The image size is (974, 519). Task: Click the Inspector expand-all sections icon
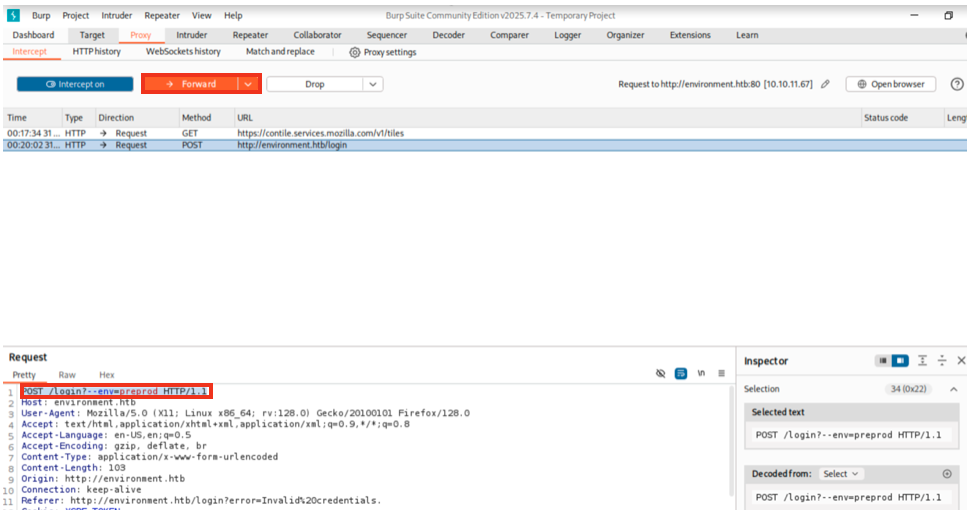click(x=922, y=361)
